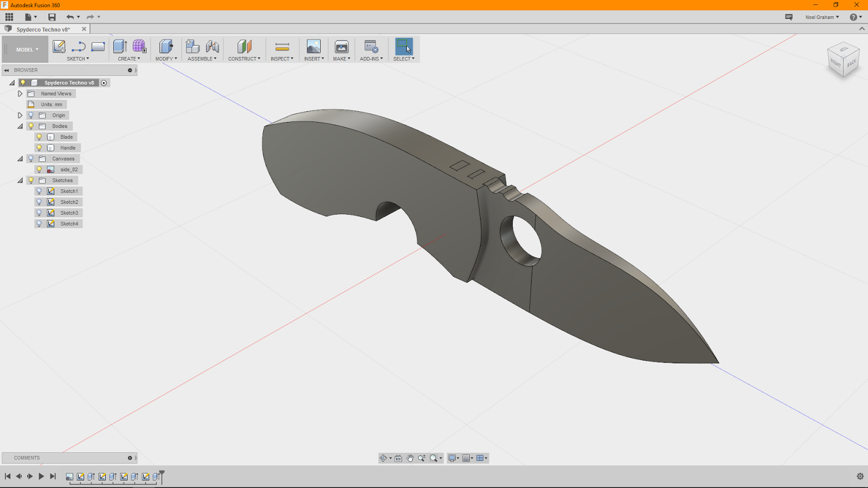This screenshot has height=488, width=868.
Task: Select the Spyderco Techno v8 document tab
Action: [x=43, y=29]
